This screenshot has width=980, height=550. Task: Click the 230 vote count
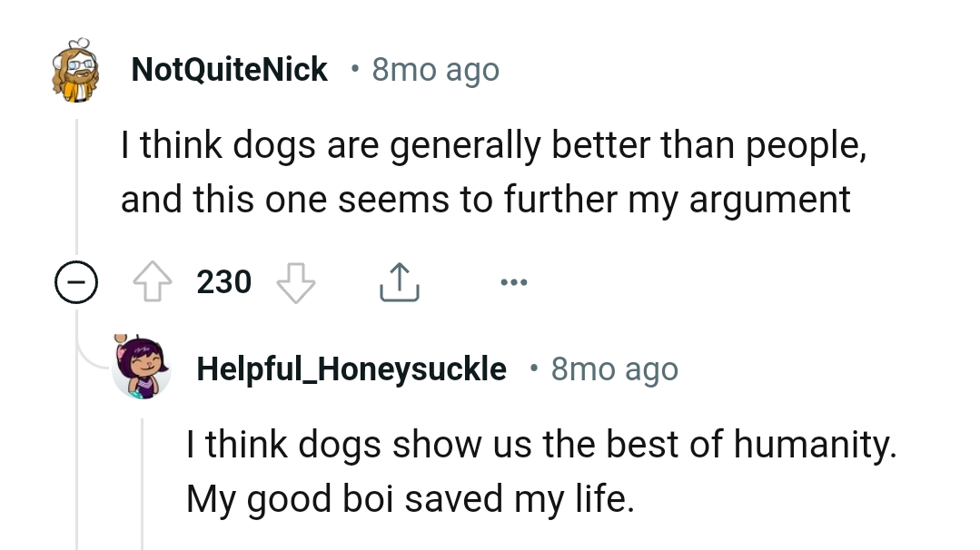(x=224, y=282)
